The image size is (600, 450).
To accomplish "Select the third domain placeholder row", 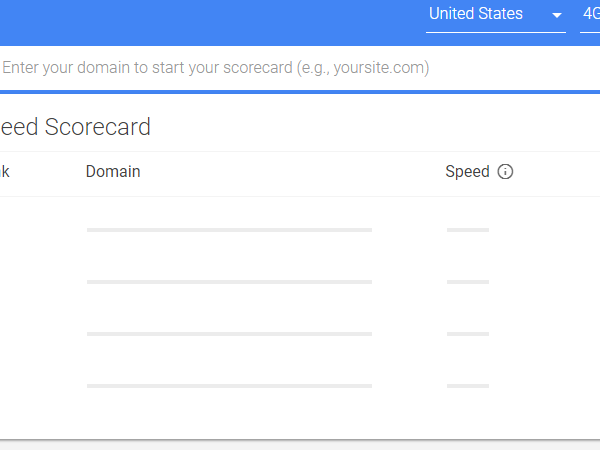I will (229, 334).
